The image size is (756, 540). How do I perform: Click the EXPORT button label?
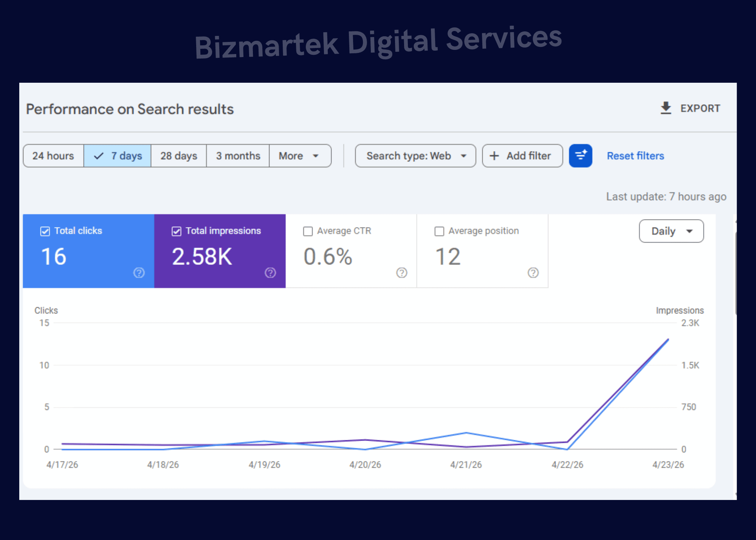click(700, 108)
